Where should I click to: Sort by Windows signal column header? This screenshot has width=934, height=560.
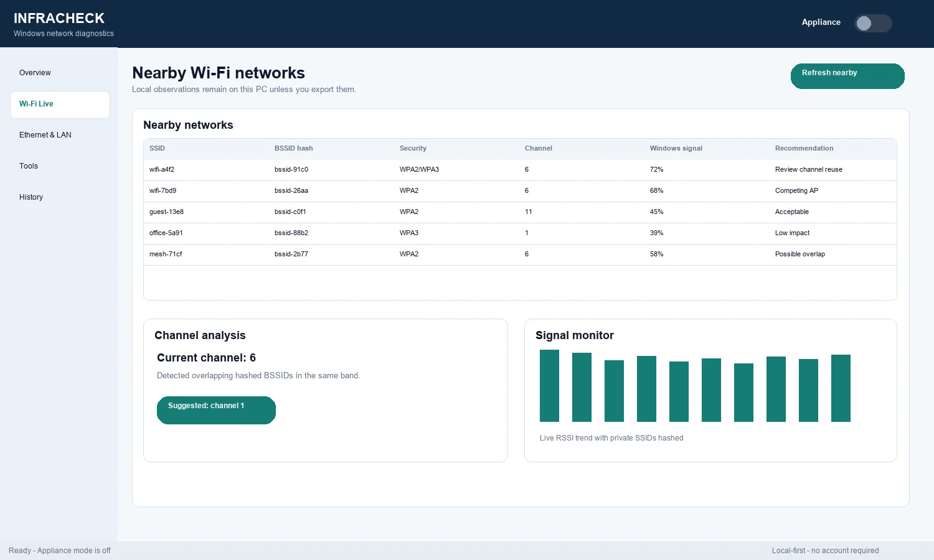coord(676,149)
